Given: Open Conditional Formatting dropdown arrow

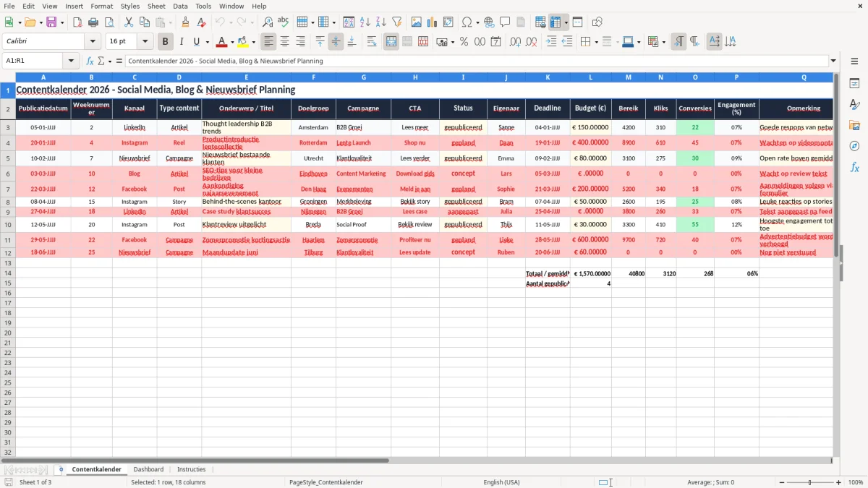Looking at the screenshot, I should [x=663, y=42].
